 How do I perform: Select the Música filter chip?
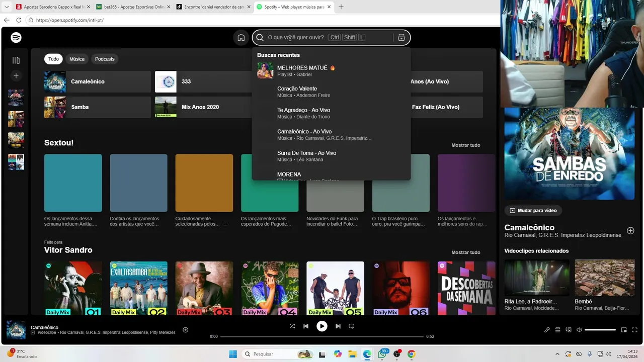tap(77, 59)
